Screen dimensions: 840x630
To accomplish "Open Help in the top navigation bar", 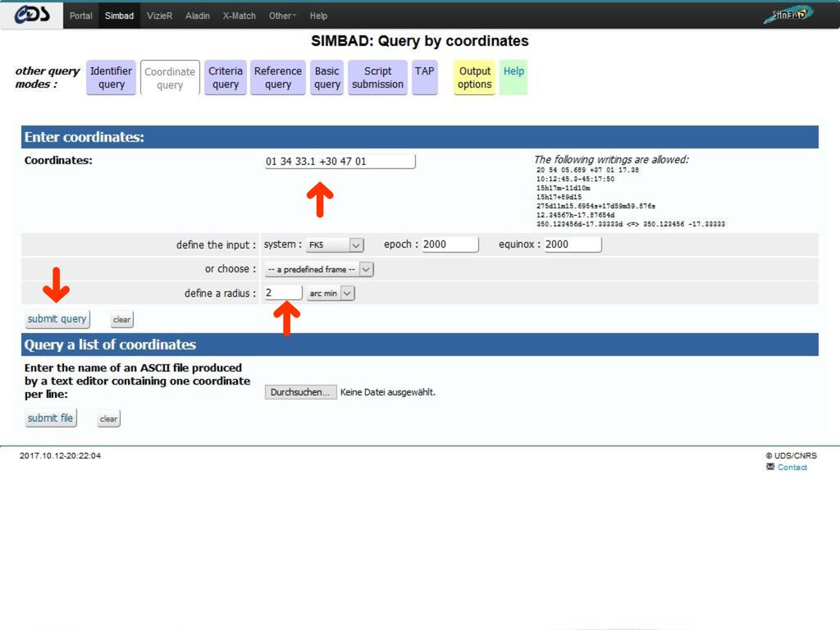I will tap(318, 16).
